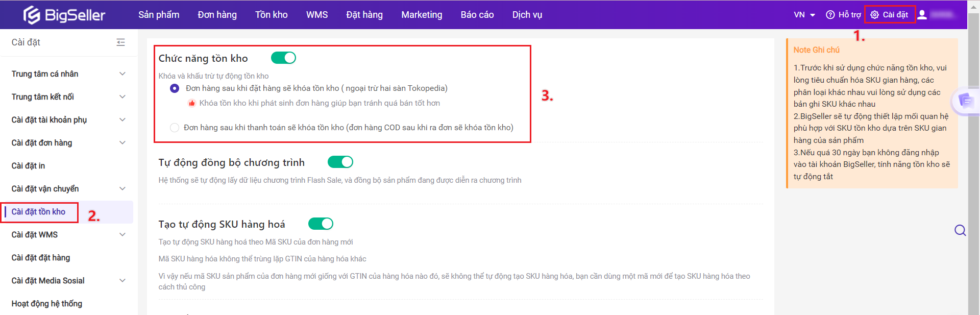Click 'Khóa và khấu trừ tự động tồn kho' text
This screenshot has width=980, height=315.
(x=213, y=76)
